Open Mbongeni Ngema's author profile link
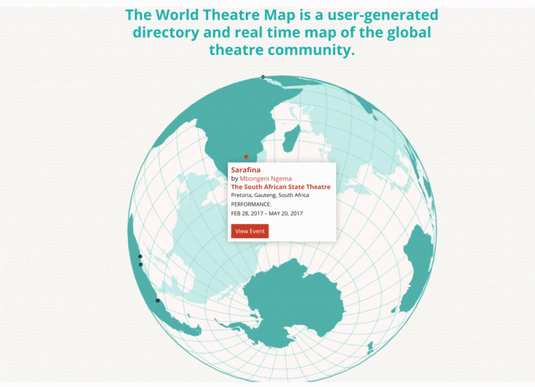The image size is (535, 387). click(x=265, y=178)
